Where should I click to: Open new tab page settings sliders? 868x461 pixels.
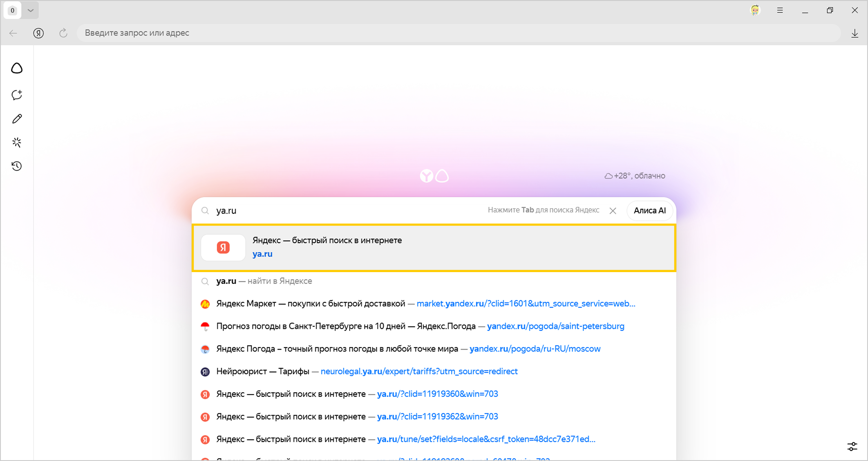click(852, 447)
